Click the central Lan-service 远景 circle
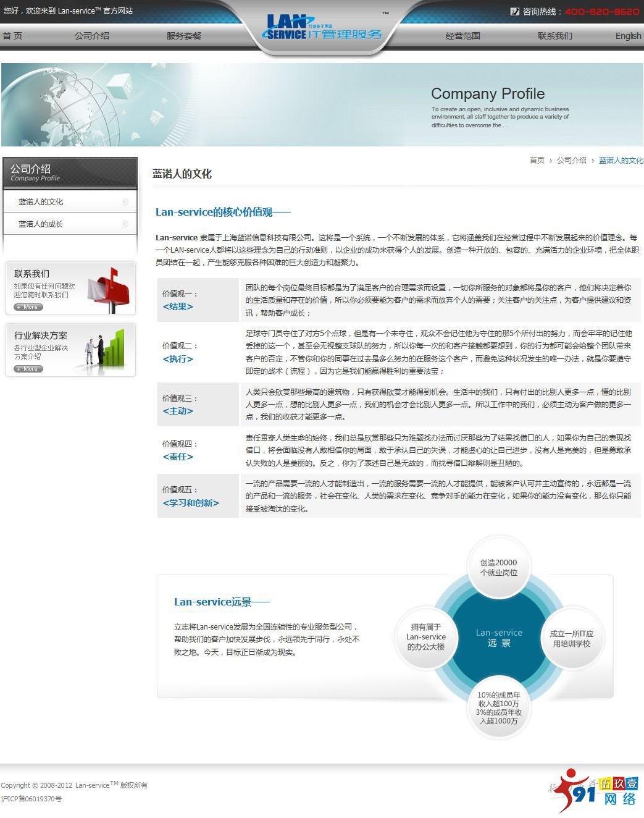 click(x=499, y=636)
